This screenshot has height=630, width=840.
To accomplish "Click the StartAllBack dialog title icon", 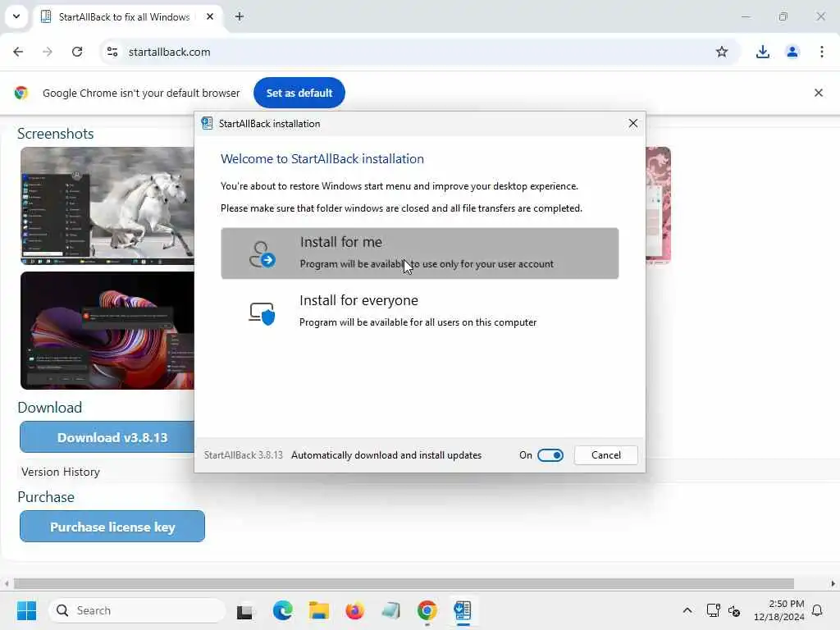I will tap(207, 123).
